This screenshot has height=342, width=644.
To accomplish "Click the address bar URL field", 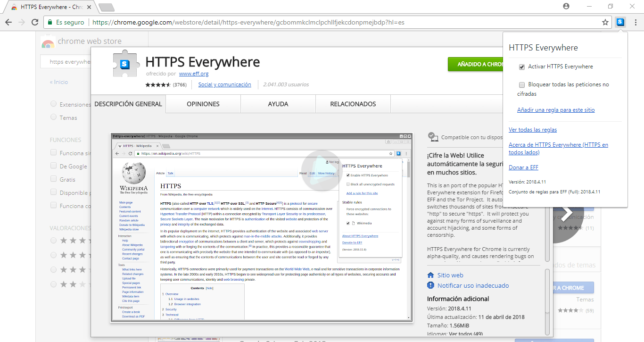I will coord(347,22).
